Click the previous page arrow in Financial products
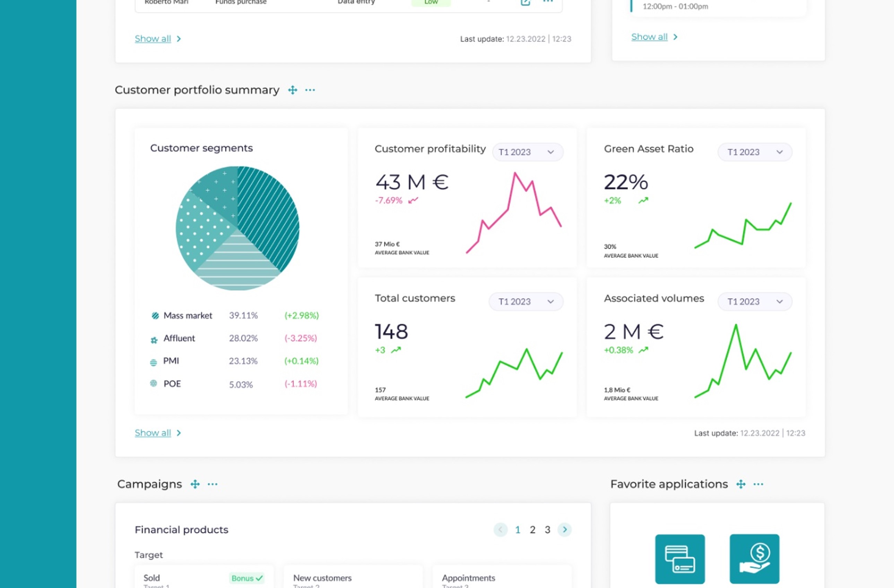The image size is (894, 588). click(x=500, y=530)
